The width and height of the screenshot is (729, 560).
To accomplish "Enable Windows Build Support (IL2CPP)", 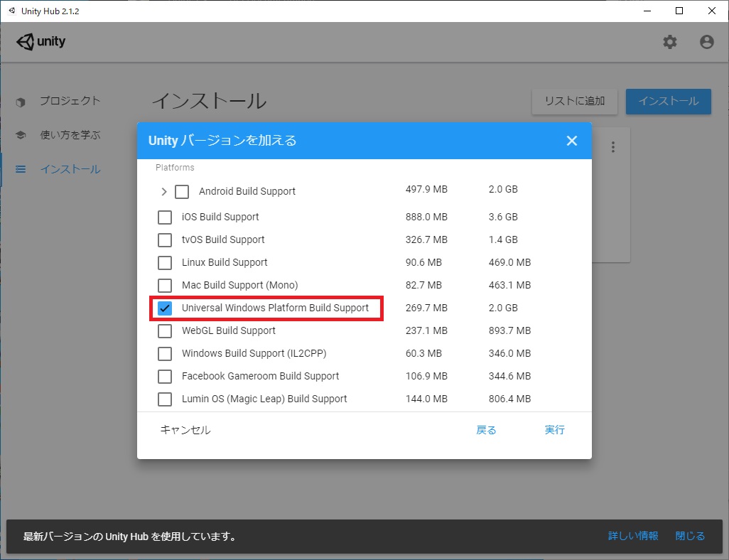I will [x=165, y=353].
